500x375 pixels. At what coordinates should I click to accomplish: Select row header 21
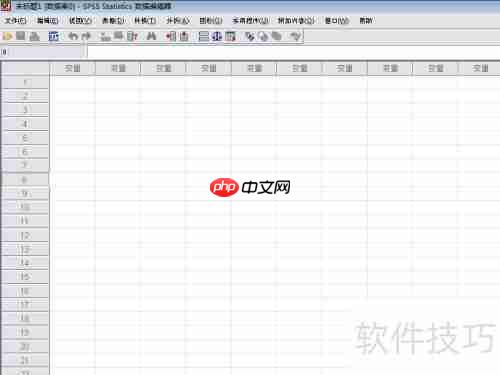click(25, 360)
